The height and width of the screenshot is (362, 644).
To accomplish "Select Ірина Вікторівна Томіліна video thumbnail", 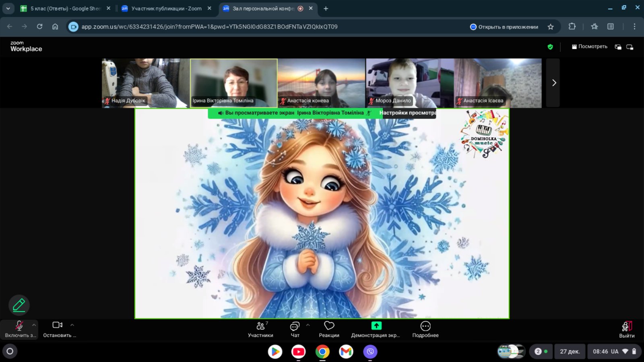I will click(234, 83).
